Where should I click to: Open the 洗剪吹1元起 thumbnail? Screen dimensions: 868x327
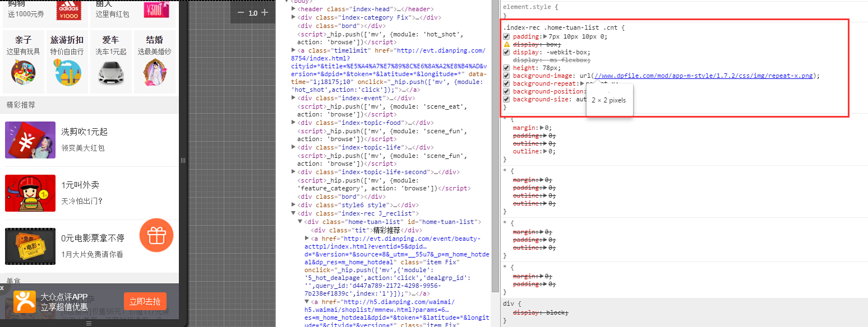point(30,140)
